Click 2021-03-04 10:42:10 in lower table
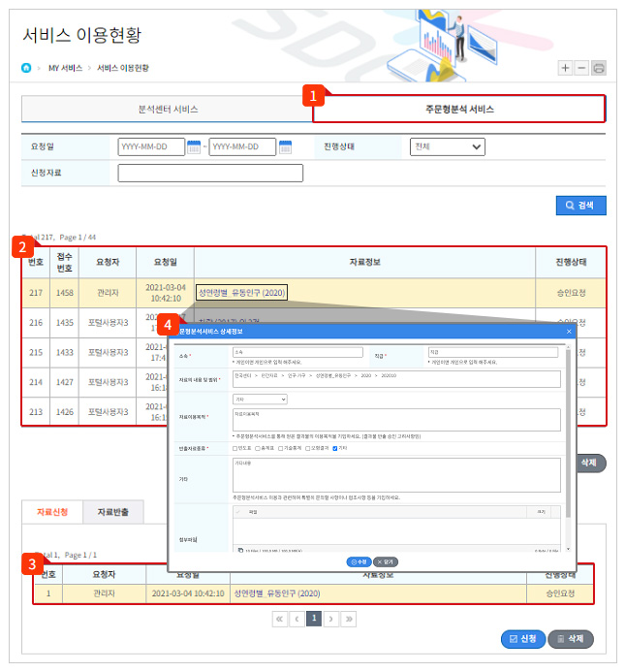This screenshot has width=625, height=672. (188, 593)
